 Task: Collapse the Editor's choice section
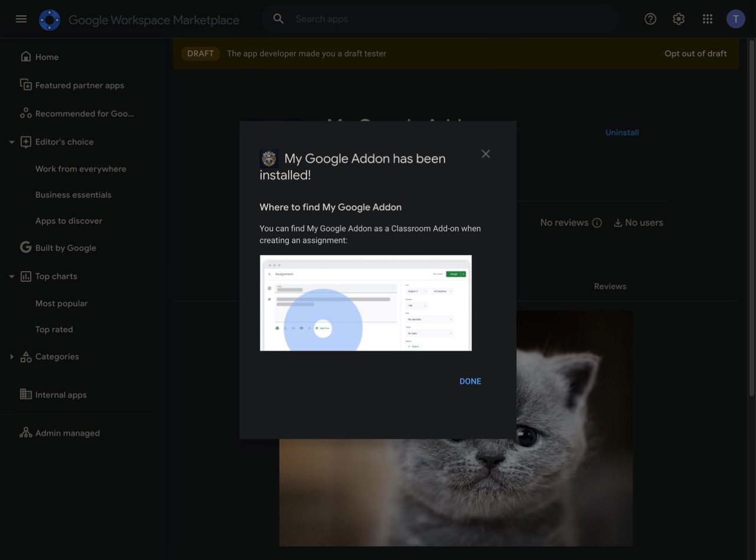click(11, 142)
